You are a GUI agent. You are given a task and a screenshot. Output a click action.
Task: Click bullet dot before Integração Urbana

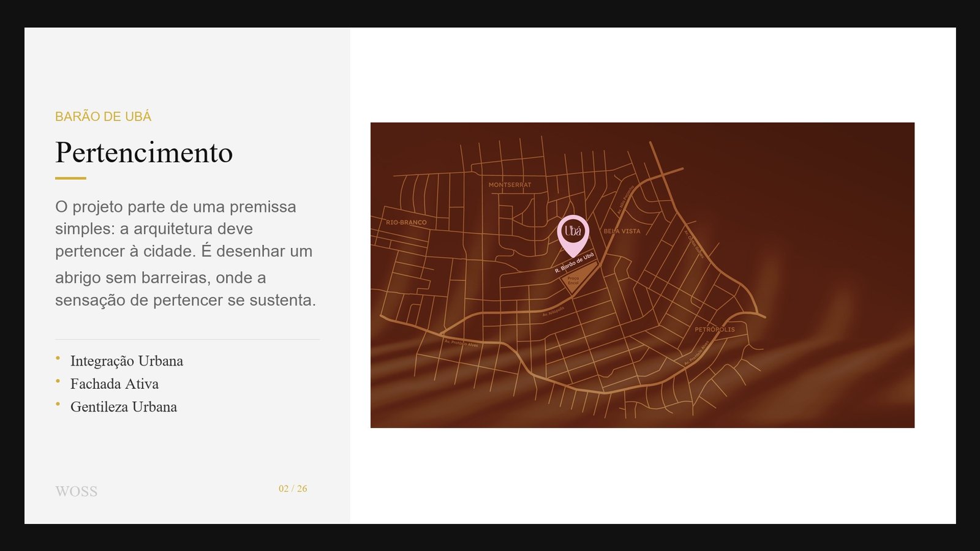click(x=58, y=358)
